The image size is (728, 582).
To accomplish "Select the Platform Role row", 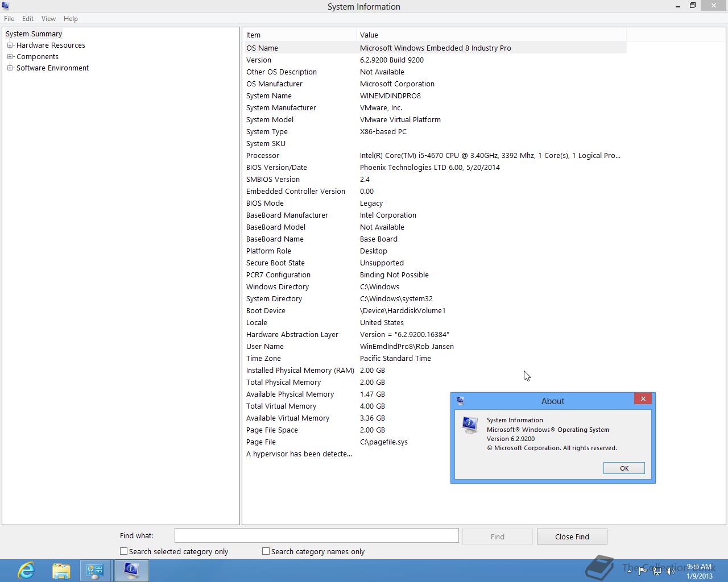I will click(435, 251).
